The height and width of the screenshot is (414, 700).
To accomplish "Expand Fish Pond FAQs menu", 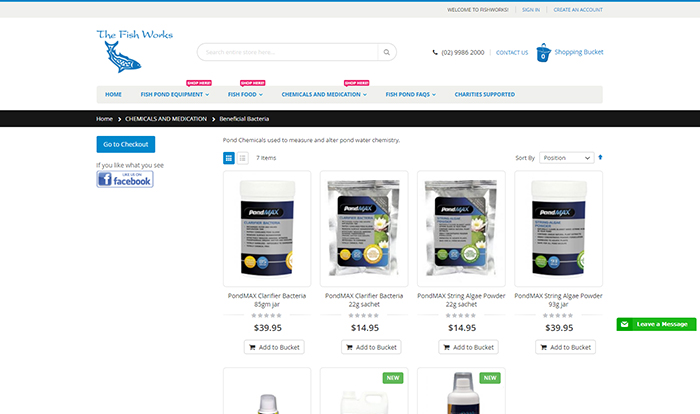I will (x=411, y=94).
